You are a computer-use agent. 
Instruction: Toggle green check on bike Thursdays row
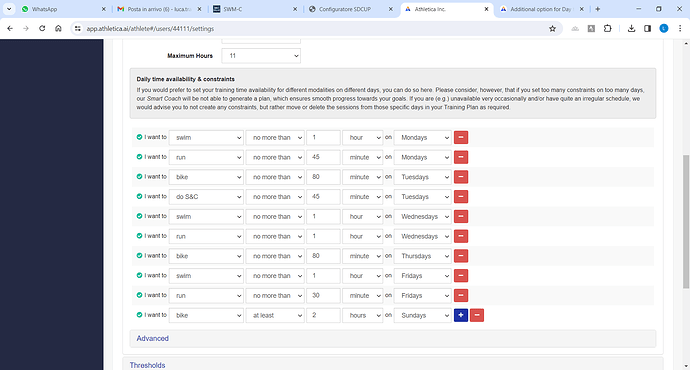(x=139, y=256)
